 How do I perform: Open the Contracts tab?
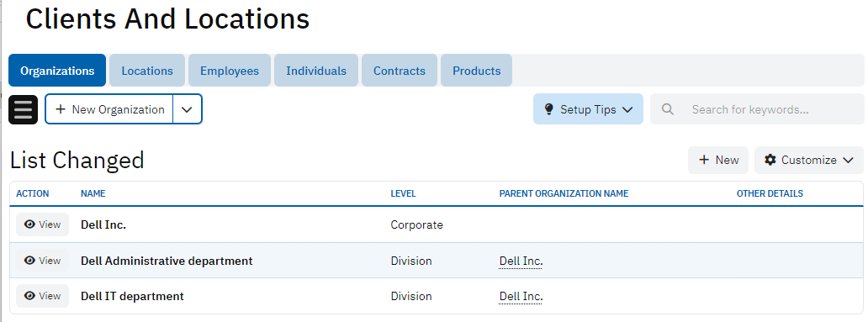click(400, 71)
